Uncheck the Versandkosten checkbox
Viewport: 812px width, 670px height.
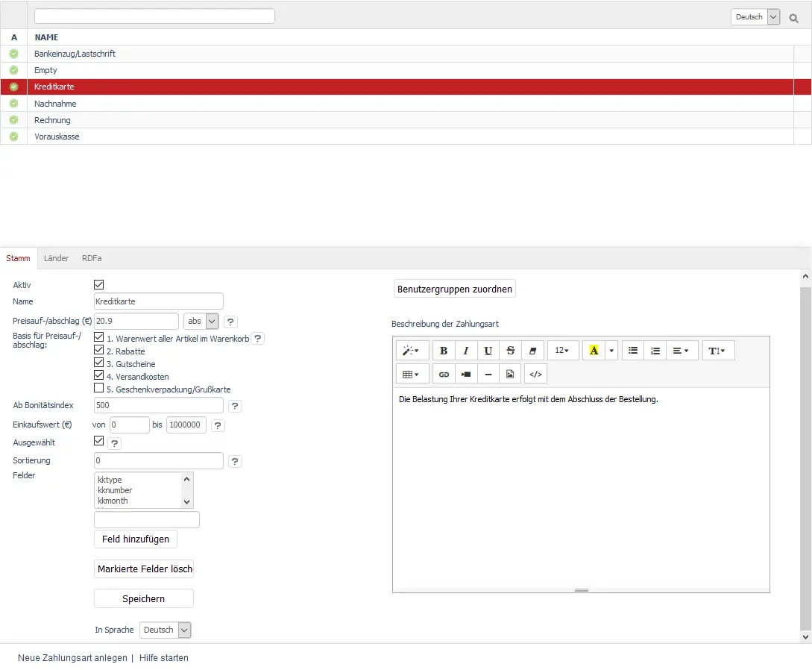pos(99,375)
